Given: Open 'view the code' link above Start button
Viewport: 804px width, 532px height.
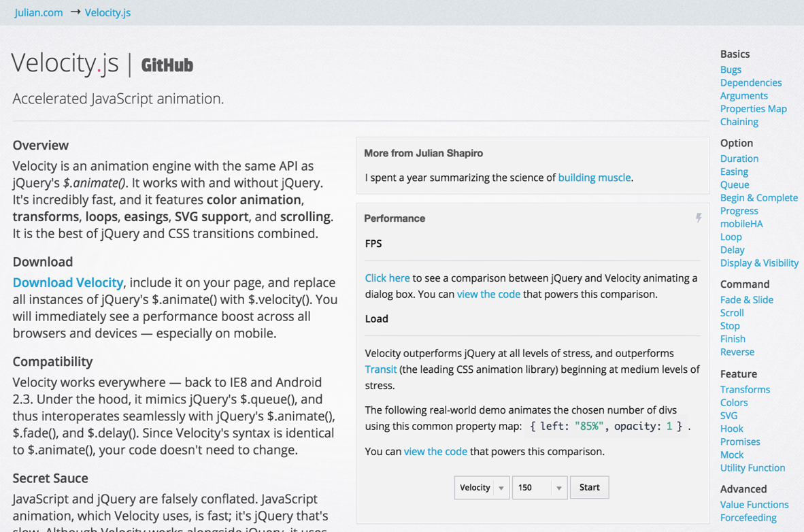Looking at the screenshot, I should (435, 451).
